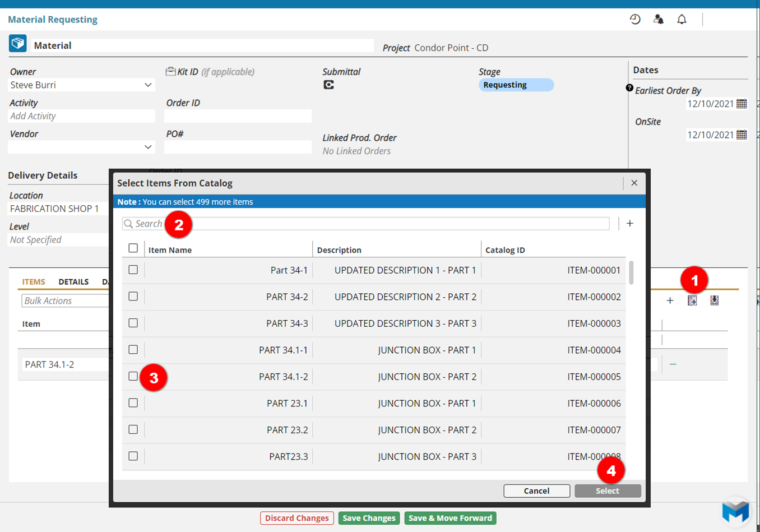
Task: Check the box for Part 34-1
Action: click(133, 270)
